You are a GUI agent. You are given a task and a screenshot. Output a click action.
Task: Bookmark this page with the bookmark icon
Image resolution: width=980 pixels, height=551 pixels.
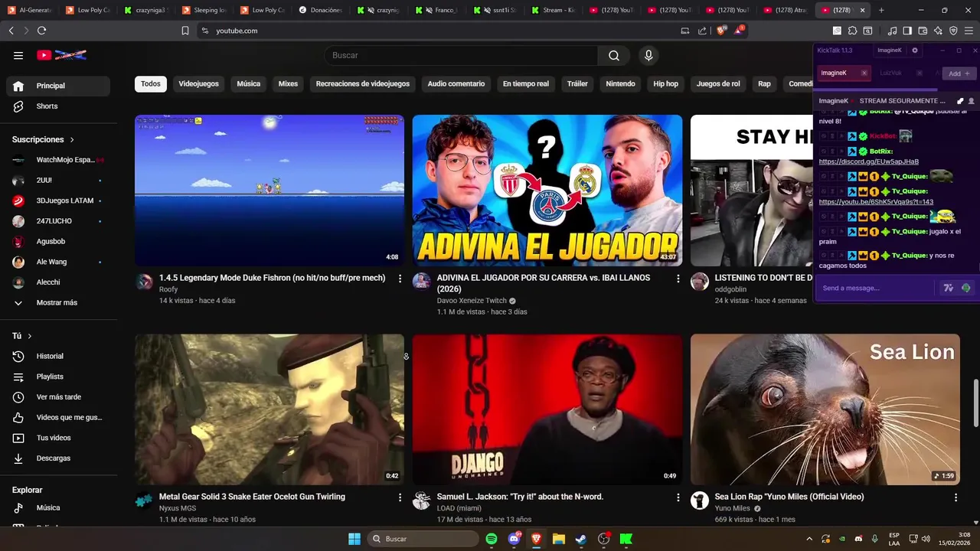(x=185, y=31)
